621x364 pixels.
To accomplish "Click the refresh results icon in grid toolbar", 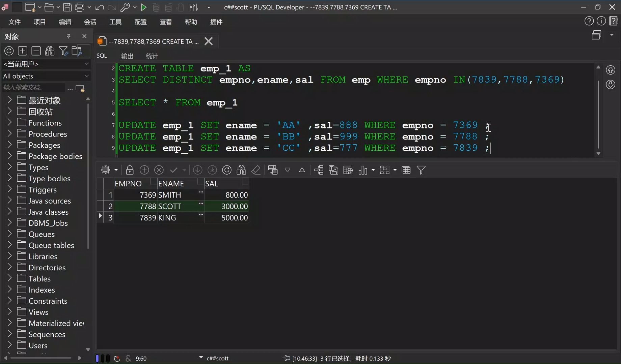I will (226, 170).
